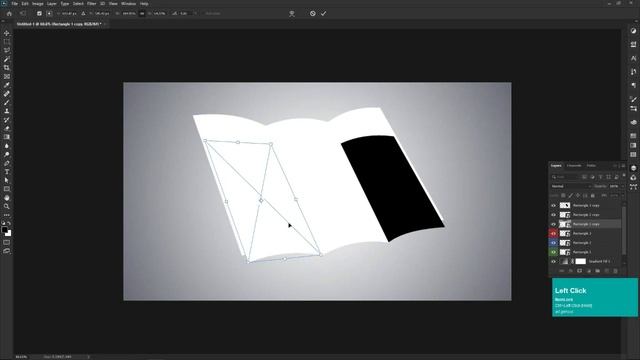This screenshot has width=640, height=360.
Task: Select the Horizontal Type tool
Action: point(7,172)
